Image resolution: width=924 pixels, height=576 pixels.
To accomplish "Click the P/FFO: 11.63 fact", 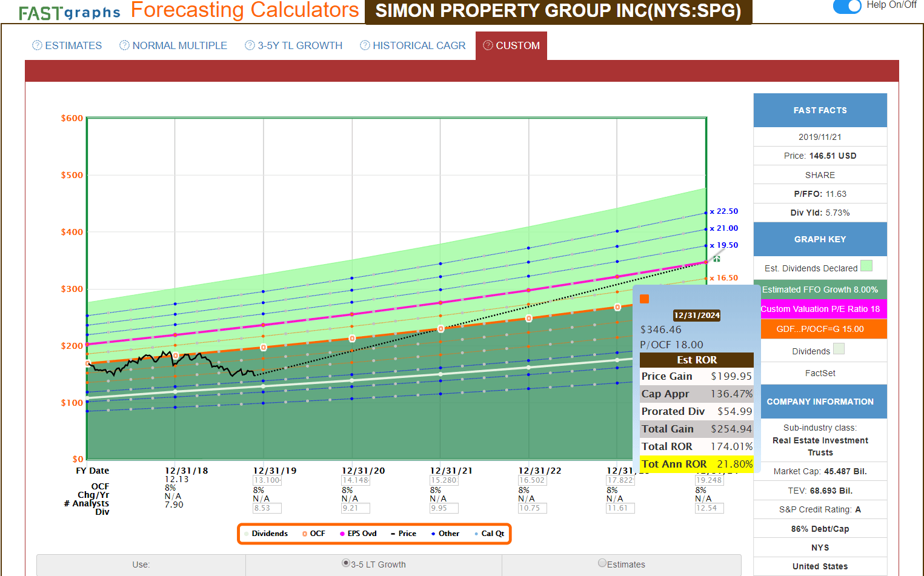I will tap(820, 194).
